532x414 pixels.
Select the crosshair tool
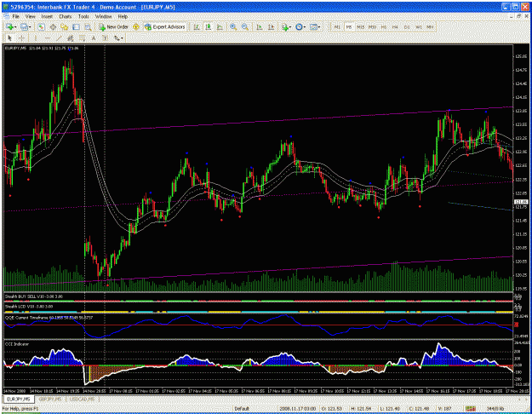(21, 38)
